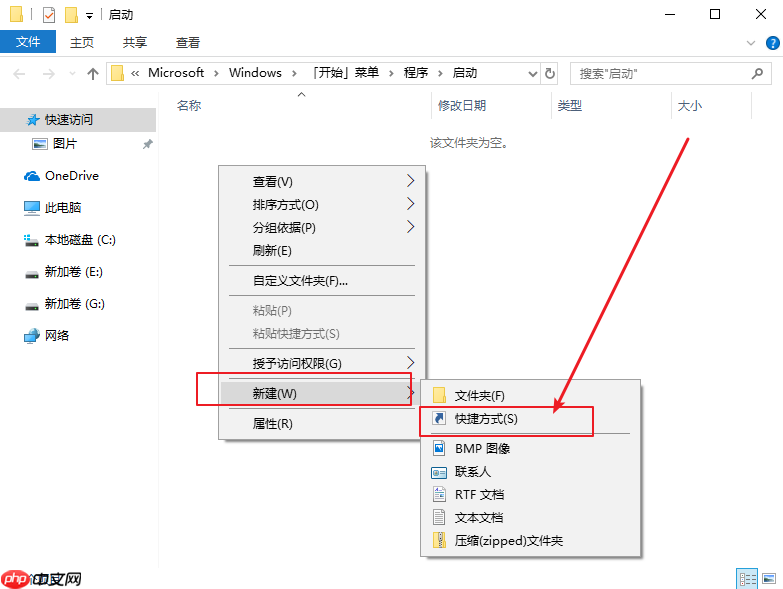Sort by the 类型 column header
Viewport: 783px width, 589px height.
570,105
